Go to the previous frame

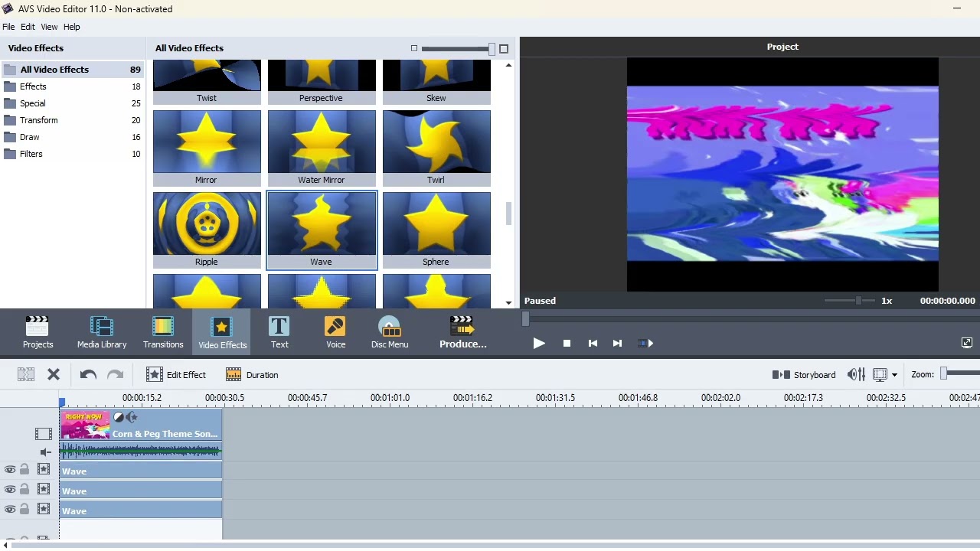click(593, 343)
